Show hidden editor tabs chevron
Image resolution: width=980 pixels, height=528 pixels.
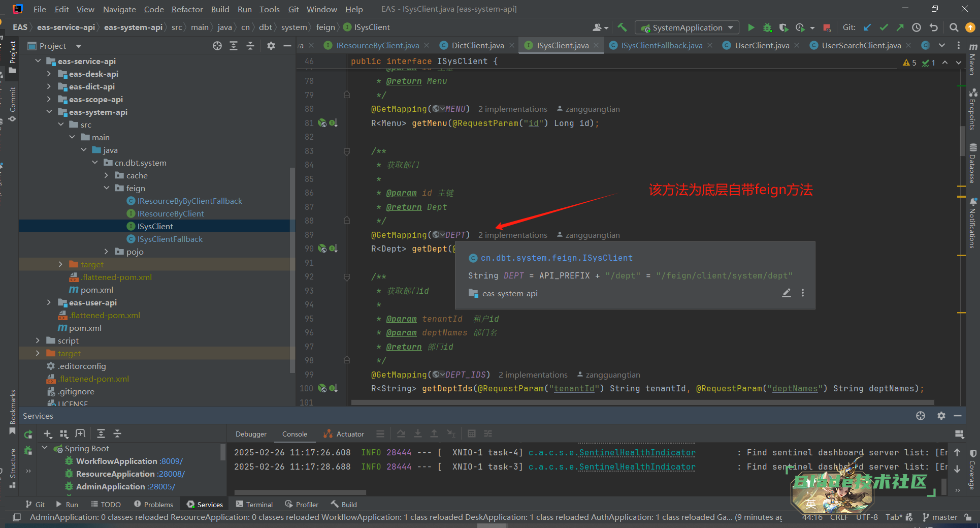point(942,45)
